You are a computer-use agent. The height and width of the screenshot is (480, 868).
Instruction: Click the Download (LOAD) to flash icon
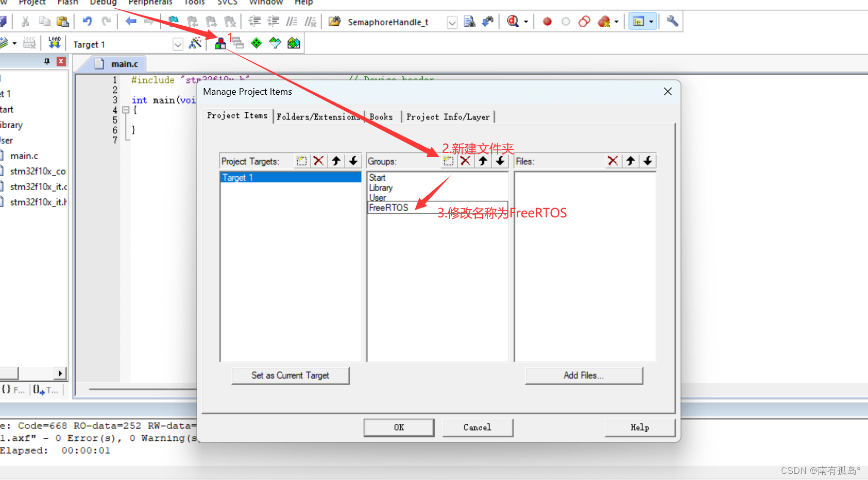point(54,43)
